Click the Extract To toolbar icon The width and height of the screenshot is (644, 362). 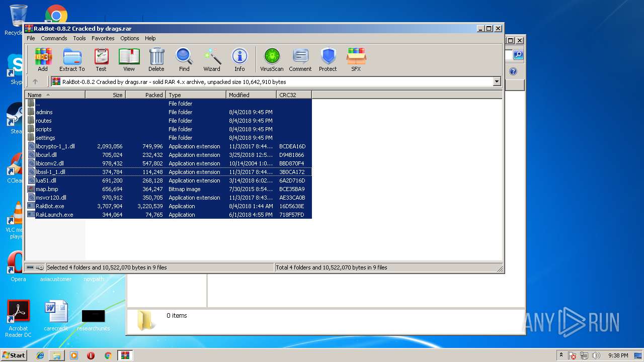point(72,60)
